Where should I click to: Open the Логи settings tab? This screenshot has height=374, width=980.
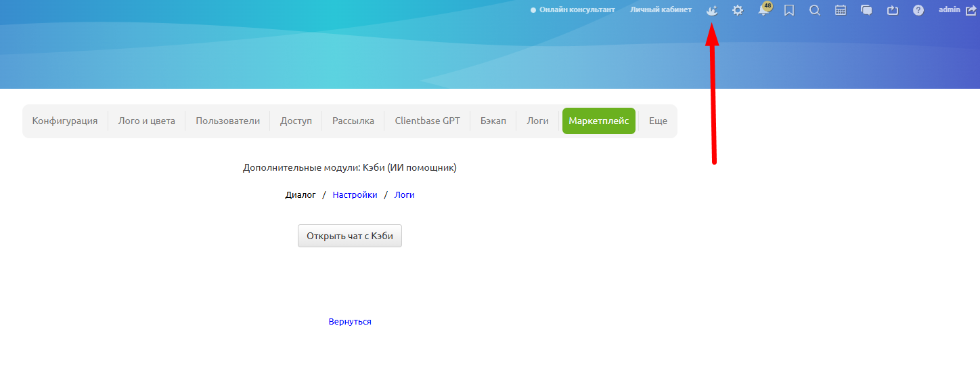pos(538,121)
